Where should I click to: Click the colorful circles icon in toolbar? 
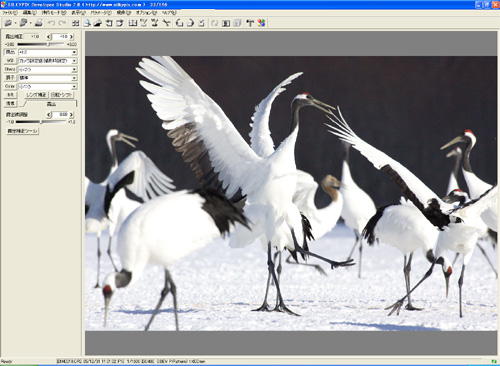click(x=261, y=23)
